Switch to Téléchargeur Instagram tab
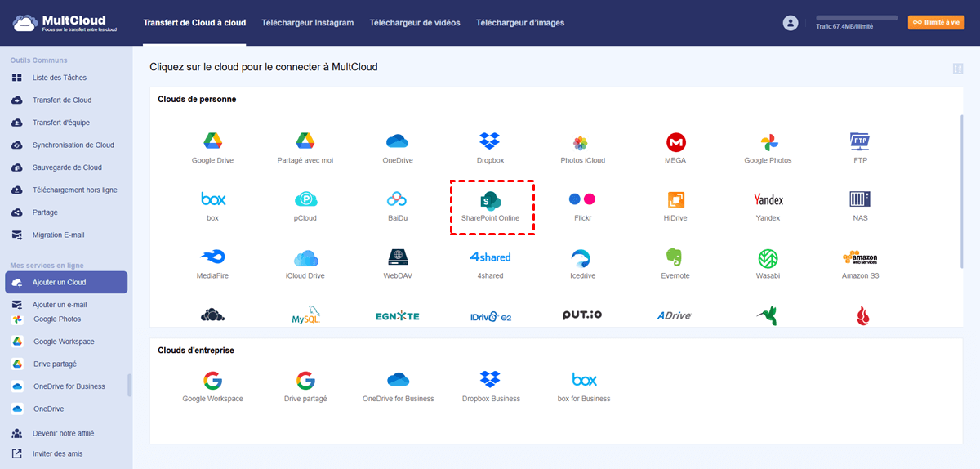Image resolution: width=980 pixels, height=469 pixels. tap(308, 23)
